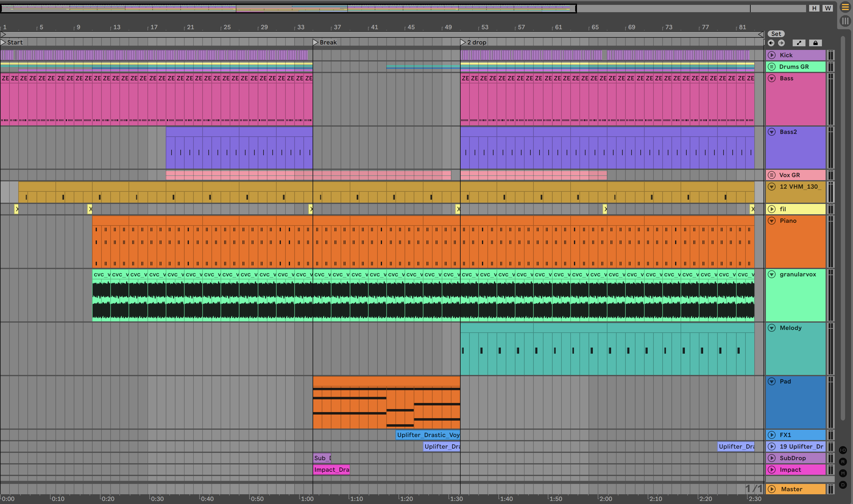The width and height of the screenshot is (853, 504).
Task: Jump to next locator arrow
Action: (x=781, y=43)
